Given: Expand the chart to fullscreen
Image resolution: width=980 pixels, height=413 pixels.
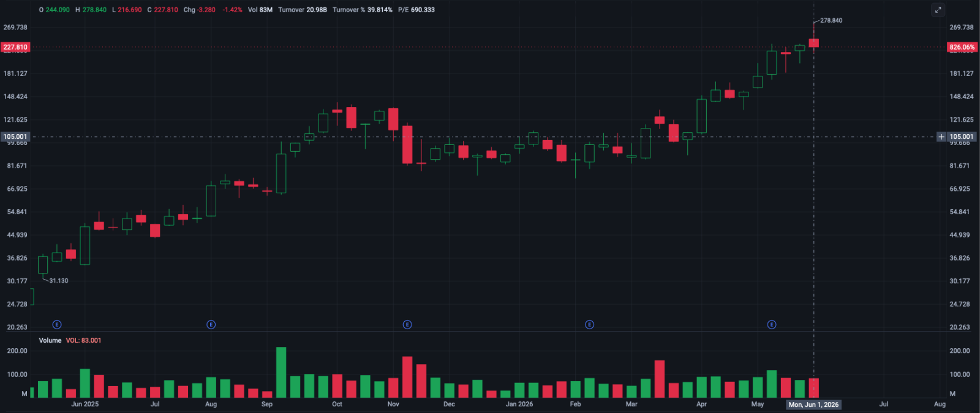Looking at the screenshot, I should [938, 10].
